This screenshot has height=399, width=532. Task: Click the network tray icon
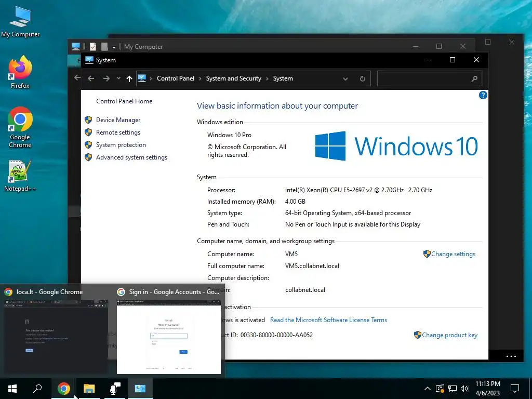coord(453,389)
